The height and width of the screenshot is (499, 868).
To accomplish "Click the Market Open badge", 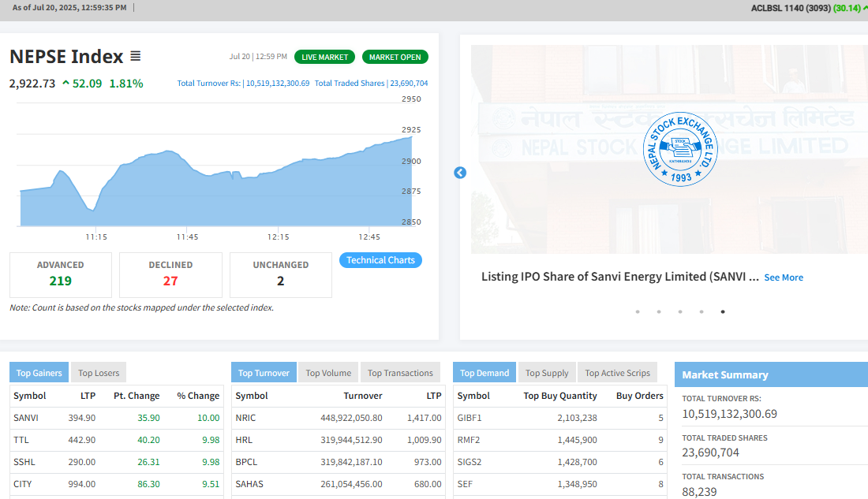I will [395, 57].
